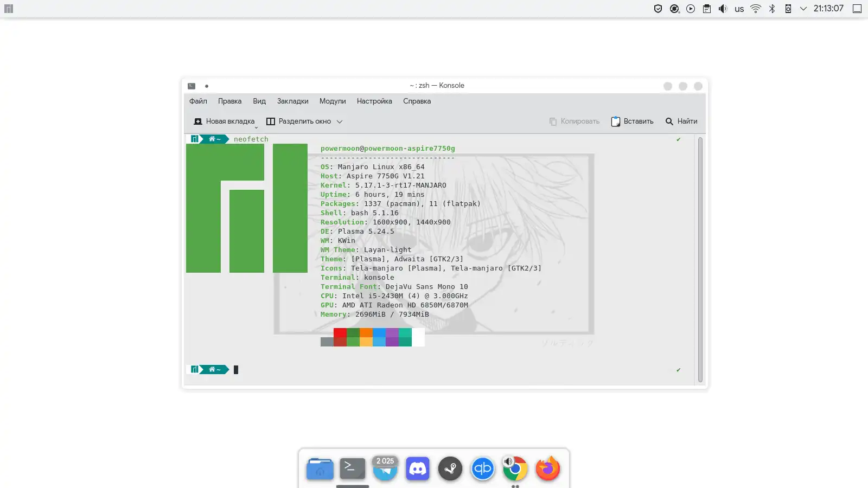Click the 'Terminal Font: DejaVu Sans Mono 10' line
This screenshot has width=868, height=488.
pyautogui.click(x=394, y=287)
